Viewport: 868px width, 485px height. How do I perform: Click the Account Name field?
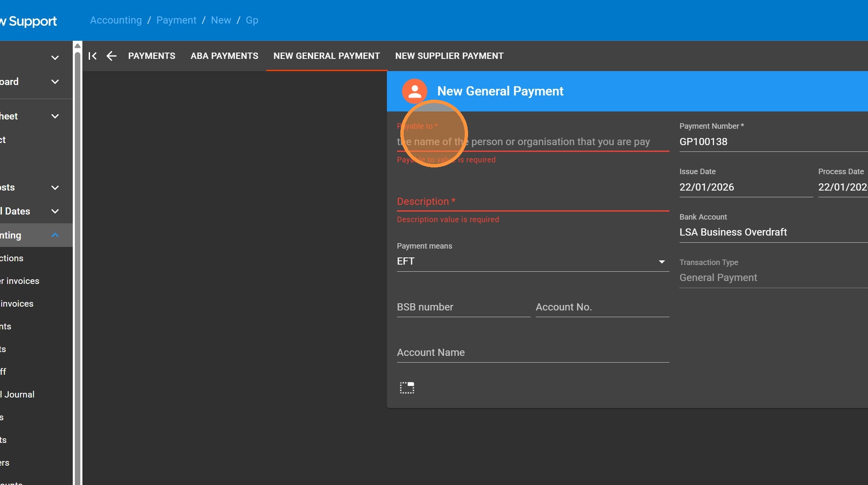(532, 353)
